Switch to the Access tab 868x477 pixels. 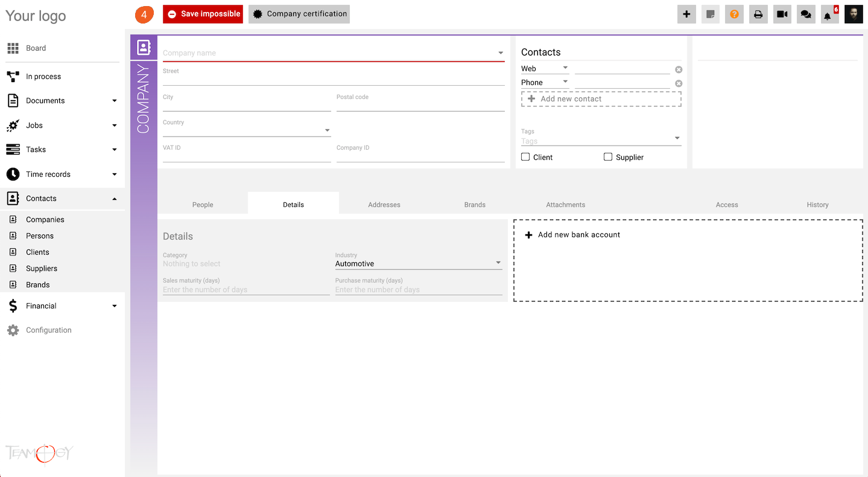tap(727, 205)
